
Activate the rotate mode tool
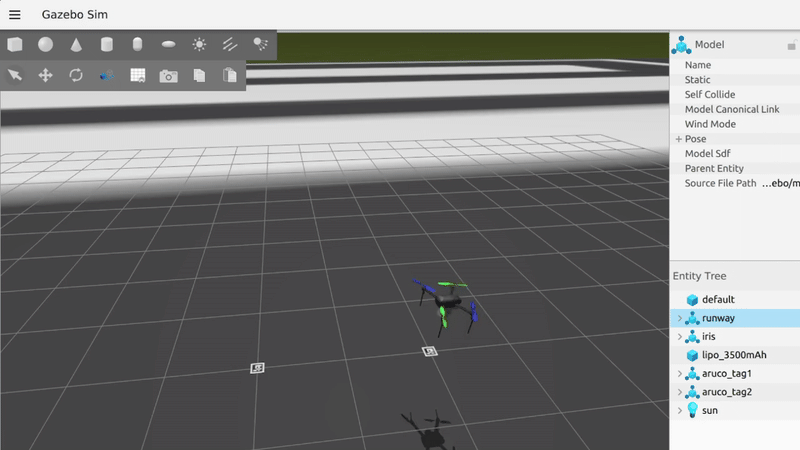76,75
